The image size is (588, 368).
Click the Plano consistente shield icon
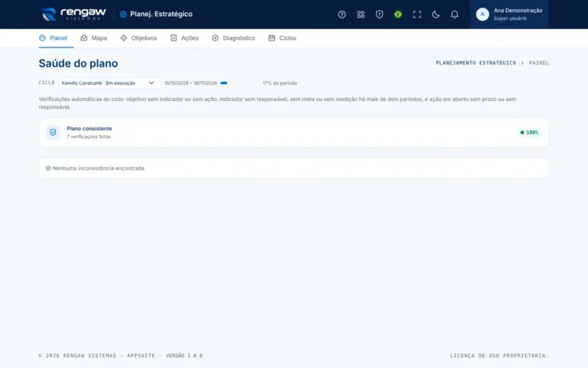[x=53, y=132]
